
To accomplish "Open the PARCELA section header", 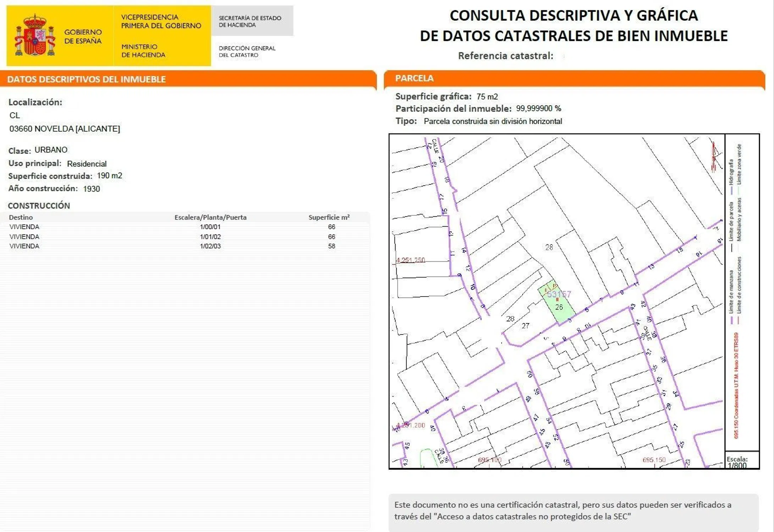I will 414,78.
